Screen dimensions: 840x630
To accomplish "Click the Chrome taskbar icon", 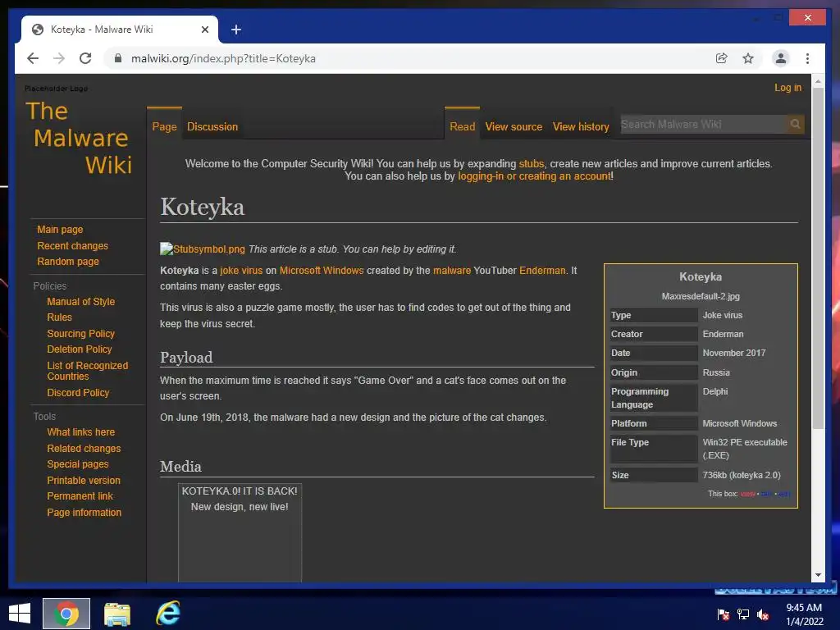I will (x=66, y=614).
